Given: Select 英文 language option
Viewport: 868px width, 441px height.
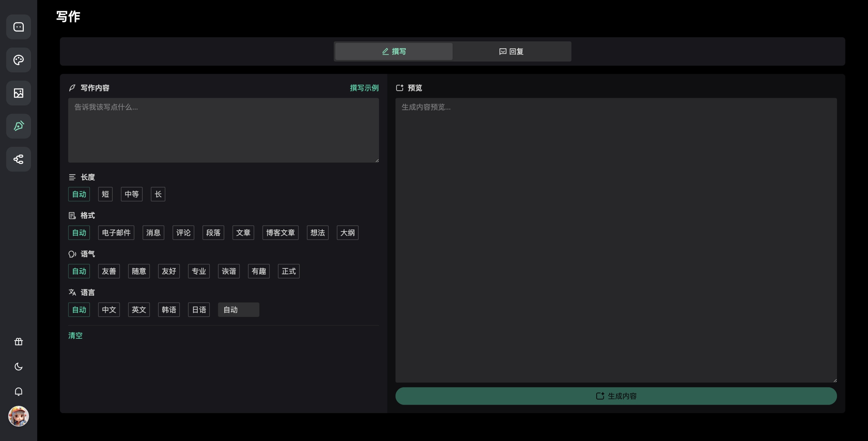Looking at the screenshot, I should pyautogui.click(x=139, y=309).
